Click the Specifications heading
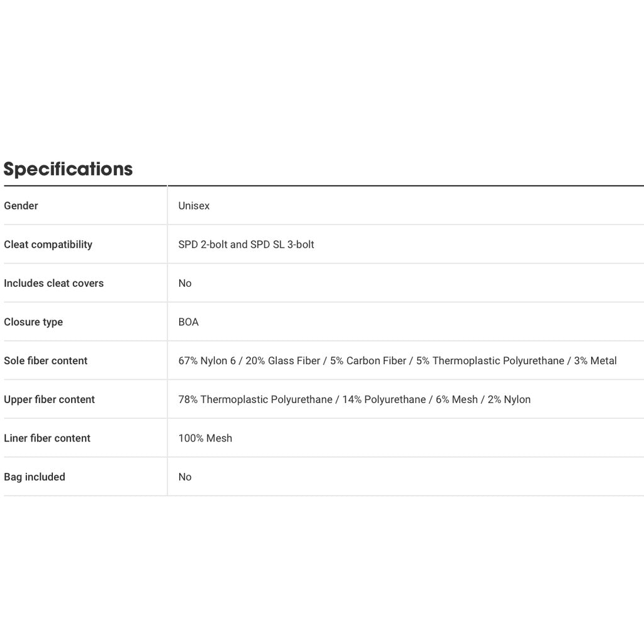 68,169
